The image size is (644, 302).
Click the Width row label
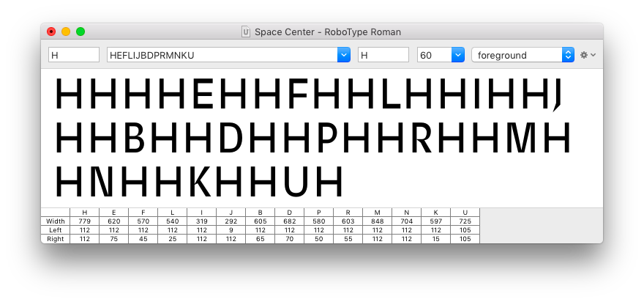coord(56,221)
